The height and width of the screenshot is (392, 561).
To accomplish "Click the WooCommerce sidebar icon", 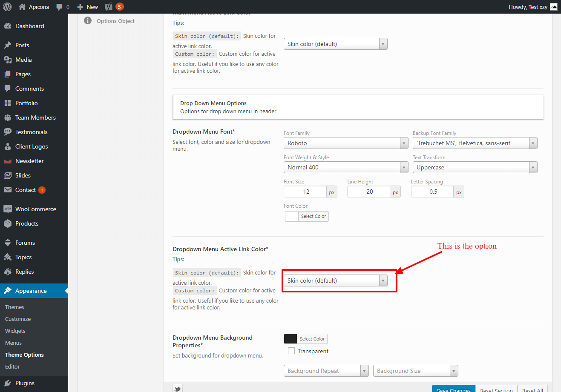I will 8,209.
